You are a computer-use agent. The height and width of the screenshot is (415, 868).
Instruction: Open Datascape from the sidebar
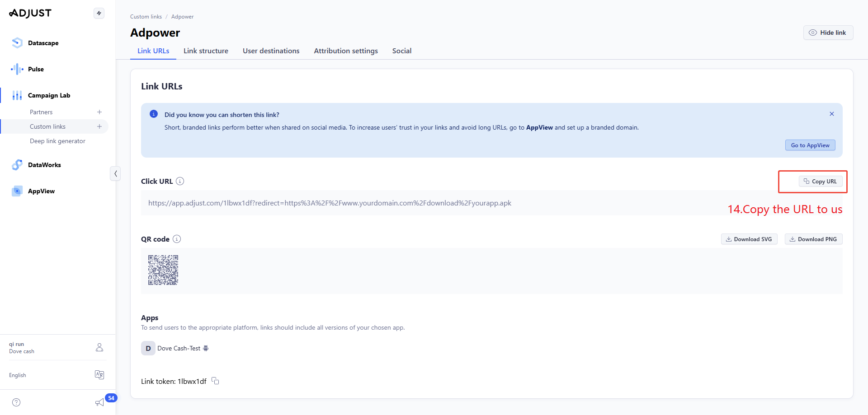coord(43,43)
